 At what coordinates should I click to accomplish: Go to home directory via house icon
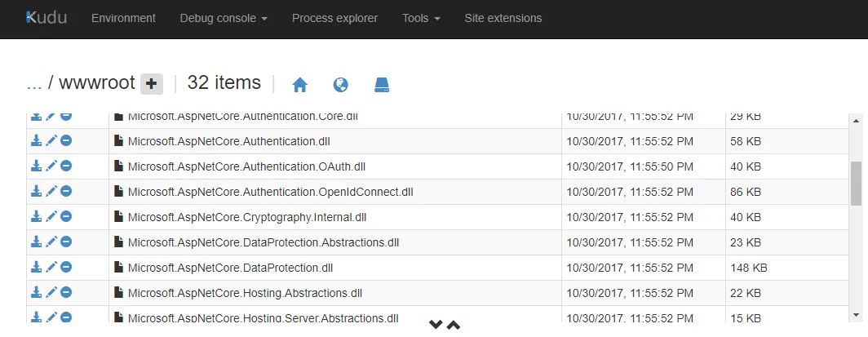tap(299, 85)
